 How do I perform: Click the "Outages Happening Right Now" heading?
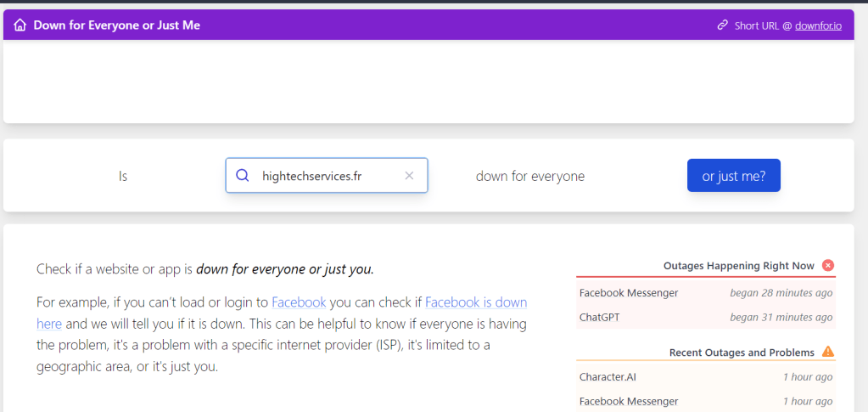point(738,266)
